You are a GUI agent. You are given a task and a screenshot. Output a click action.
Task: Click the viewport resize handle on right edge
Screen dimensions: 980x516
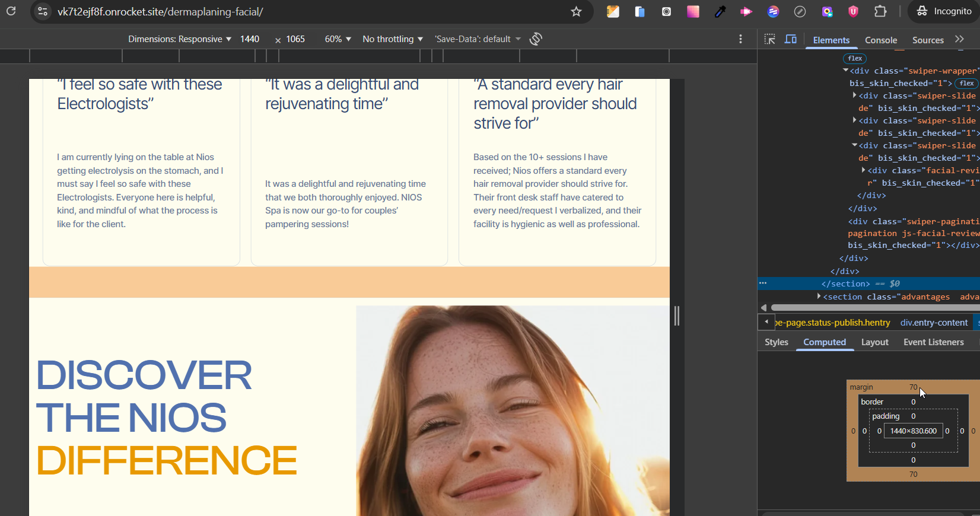[677, 316]
